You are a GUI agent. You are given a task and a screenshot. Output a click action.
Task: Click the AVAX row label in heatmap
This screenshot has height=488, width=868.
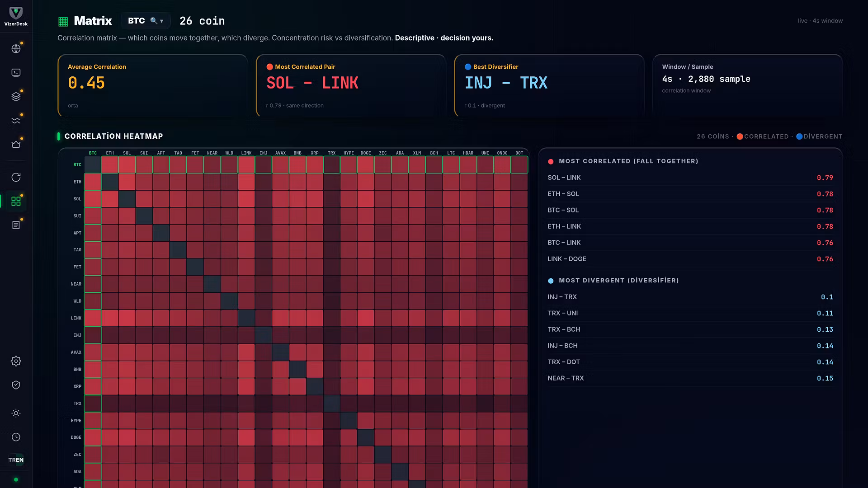pyautogui.click(x=76, y=352)
